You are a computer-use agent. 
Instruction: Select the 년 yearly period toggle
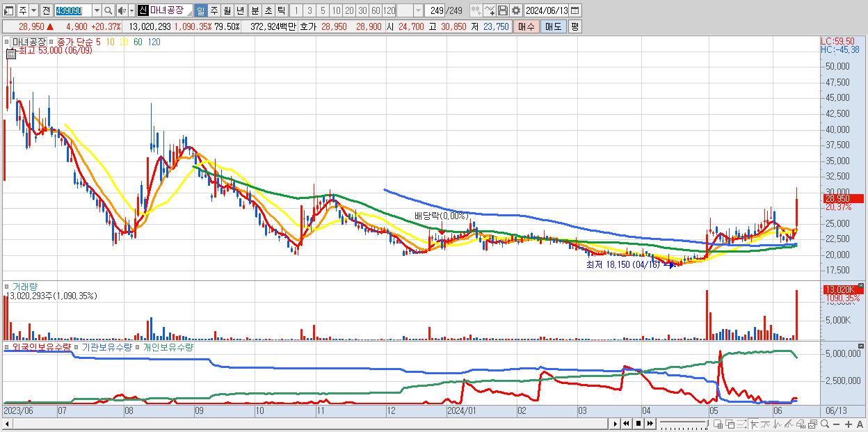[240, 10]
